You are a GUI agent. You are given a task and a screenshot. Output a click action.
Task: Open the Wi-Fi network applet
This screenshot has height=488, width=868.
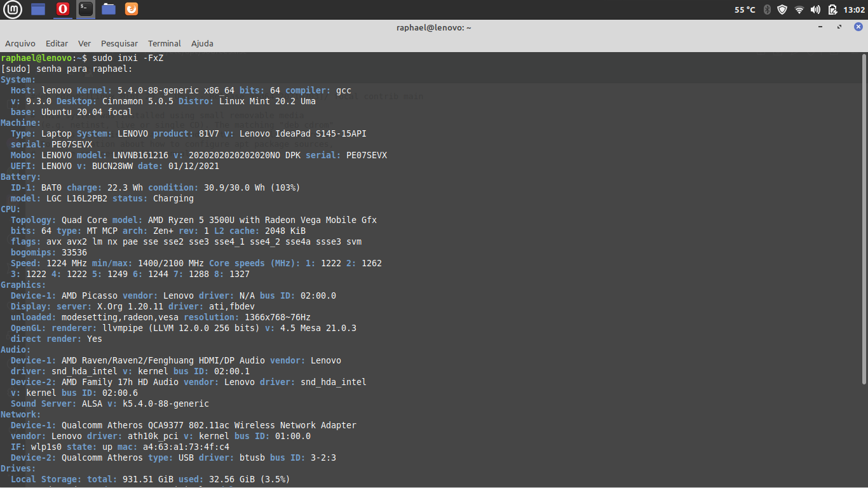pyautogui.click(x=799, y=10)
